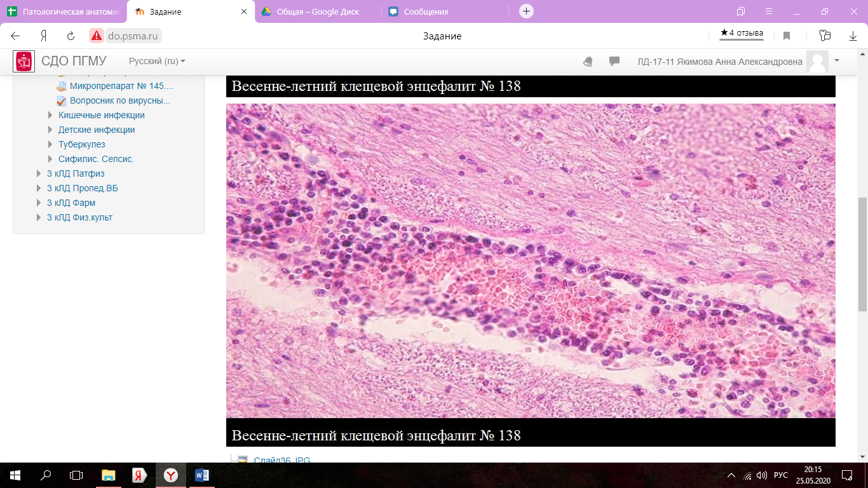Open Вопросник по вирусны... quiz

click(x=120, y=100)
